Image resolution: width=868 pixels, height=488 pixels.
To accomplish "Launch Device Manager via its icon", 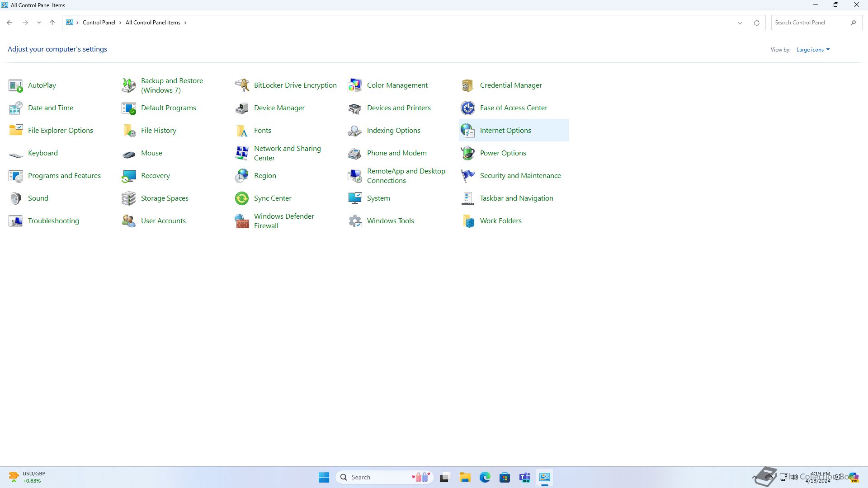I will coord(242,108).
